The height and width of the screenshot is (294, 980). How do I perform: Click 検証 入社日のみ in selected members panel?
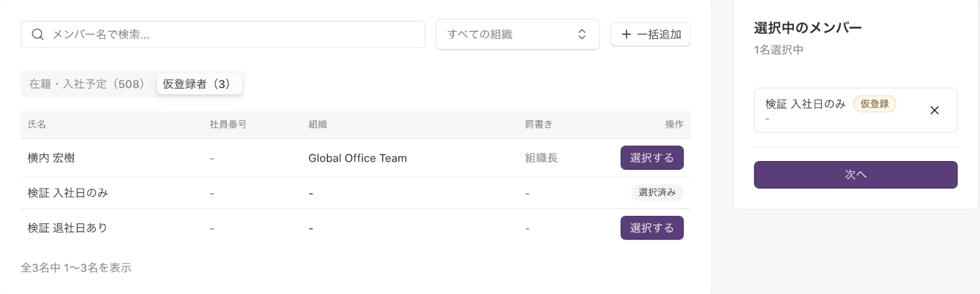click(806, 104)
